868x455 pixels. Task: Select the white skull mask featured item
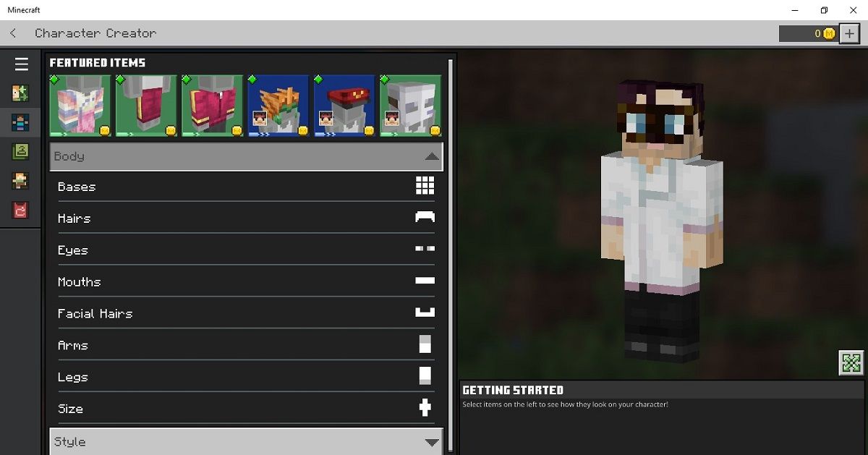click(411, 106)
